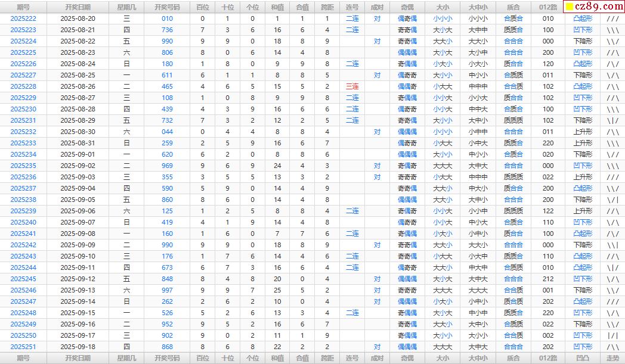Click the 连号 header in the bottom row

click(x=352, y=359)
